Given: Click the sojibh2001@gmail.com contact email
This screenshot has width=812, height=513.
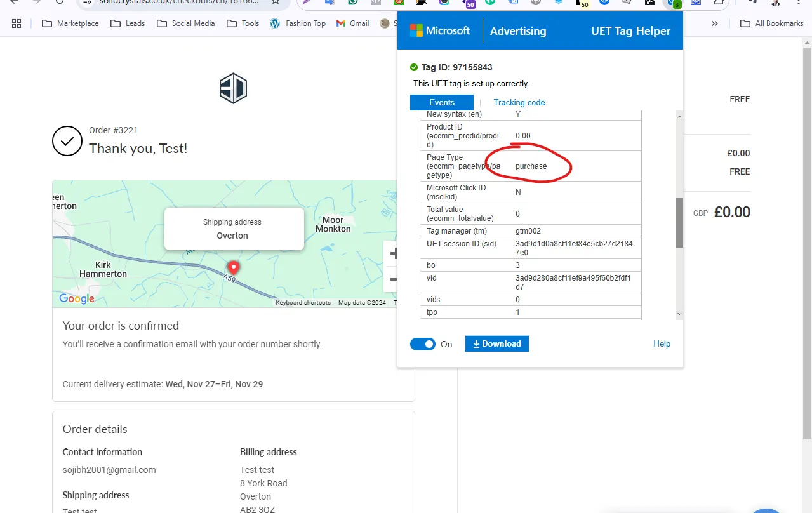Looking at the screenshot, I should pyautogui.click(x=109, y=470).
